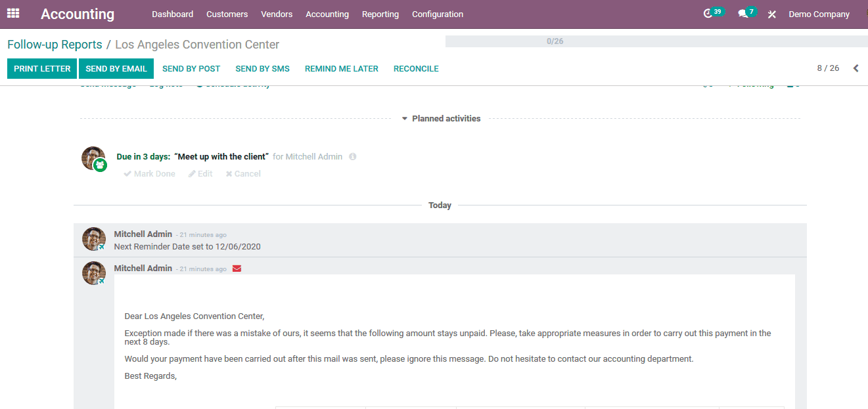
Task: Click "Next Reminder Date set to 12/06/2020" text
Action: tap(187, 247)
